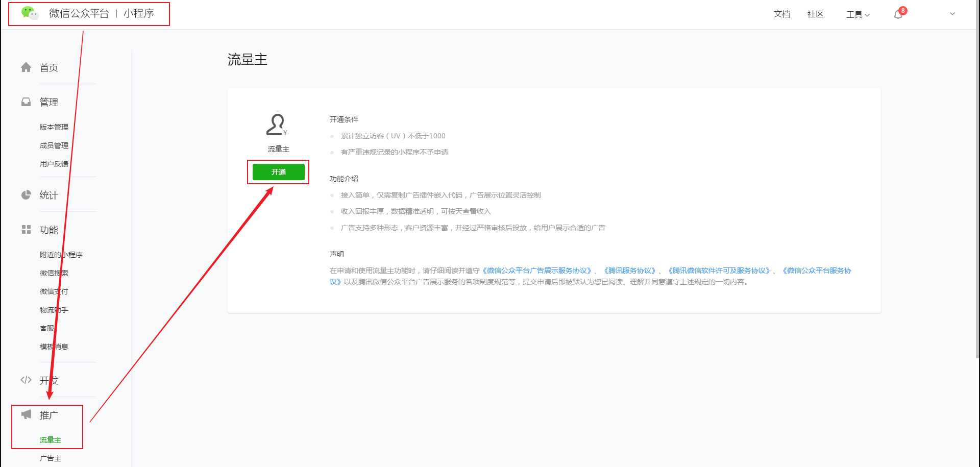Open 物流助手 in the sidebar
Image resolution: width=980 pixels, height=467 pixels.
(x=54, y=310)
